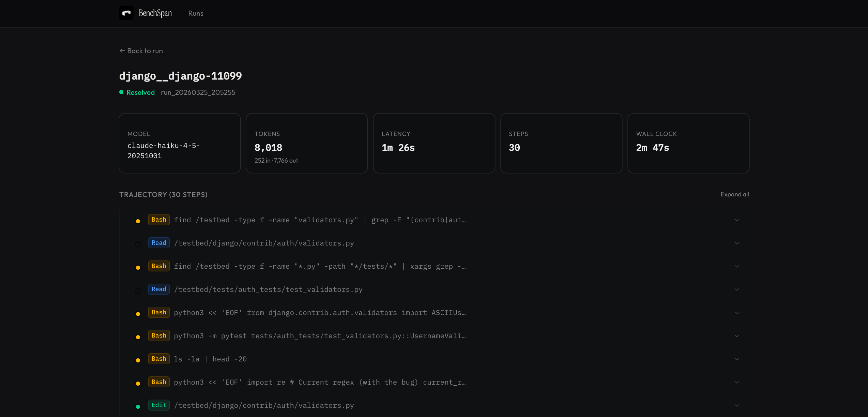Viewport: 868px width, 417px height.
Task: Click the Tokens 8,018 stat card
Action: [x=307, y=143]
